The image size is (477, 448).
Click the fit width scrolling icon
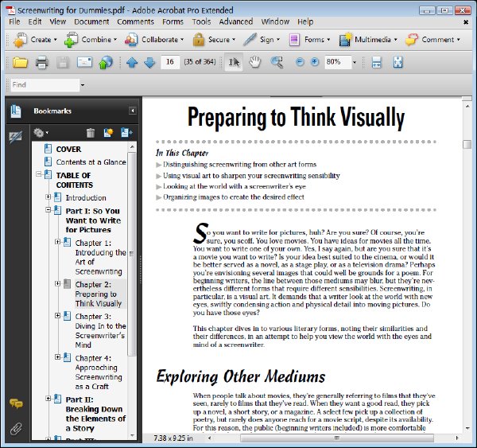click(376, 62)
